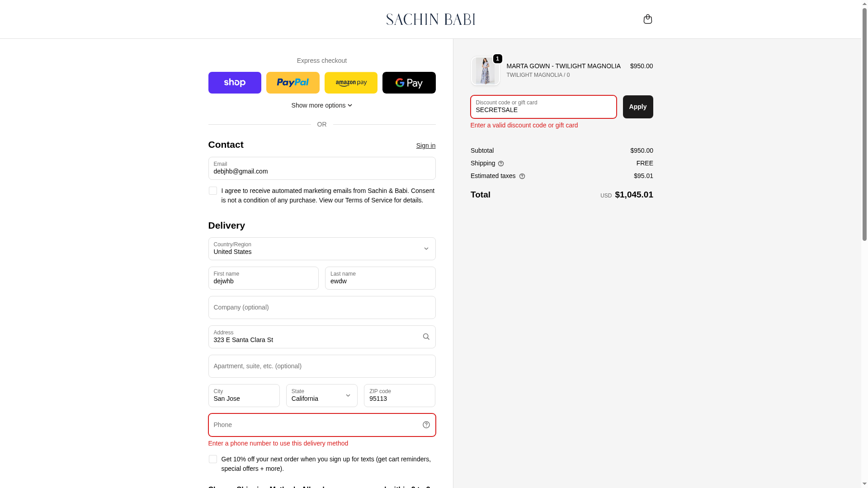868x488 pixels.
Task: Open the phone field help icon
Action: (x=426, y=425)
